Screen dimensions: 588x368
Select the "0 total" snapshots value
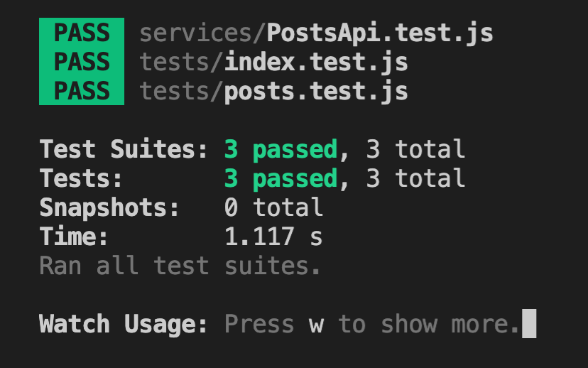(x=273, y=207)
